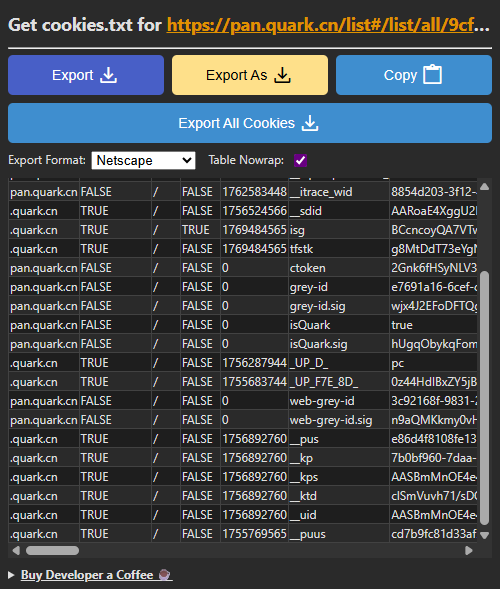Click the expiry value 1756524566
Screen dimensions: 500x589
(x=254, y=211)
